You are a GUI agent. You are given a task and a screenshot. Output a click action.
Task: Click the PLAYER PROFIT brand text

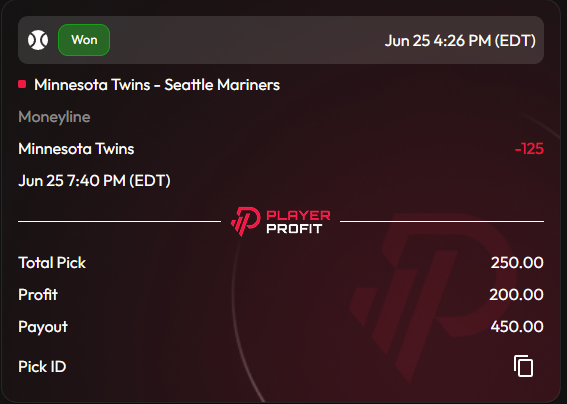click(x=298, y=222)
